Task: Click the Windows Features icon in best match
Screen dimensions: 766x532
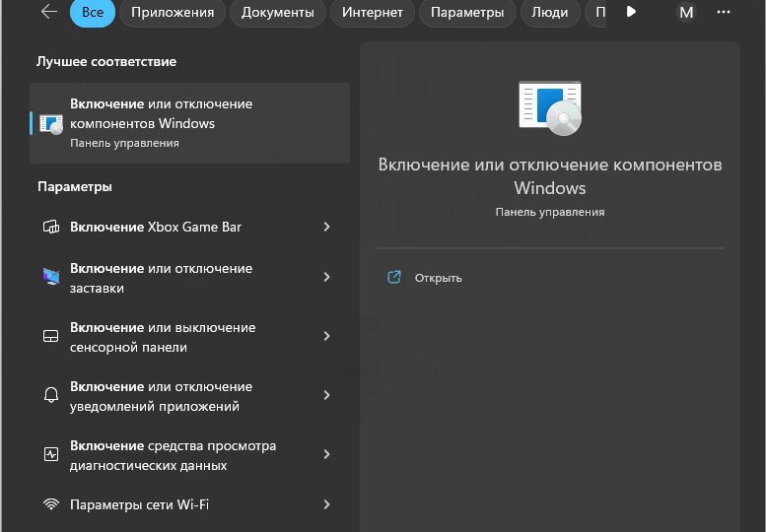Action: click(51, 124)
